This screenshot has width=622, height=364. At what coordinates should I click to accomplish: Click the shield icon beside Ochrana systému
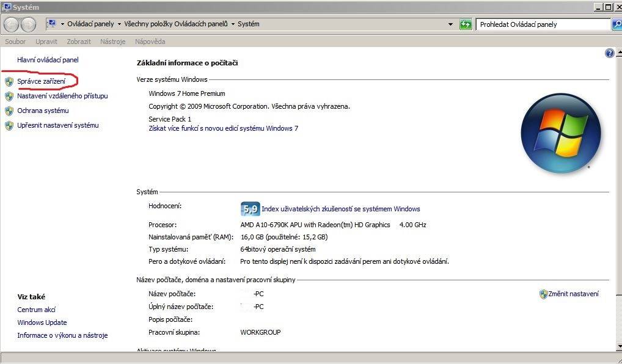(x=9, y=111)
